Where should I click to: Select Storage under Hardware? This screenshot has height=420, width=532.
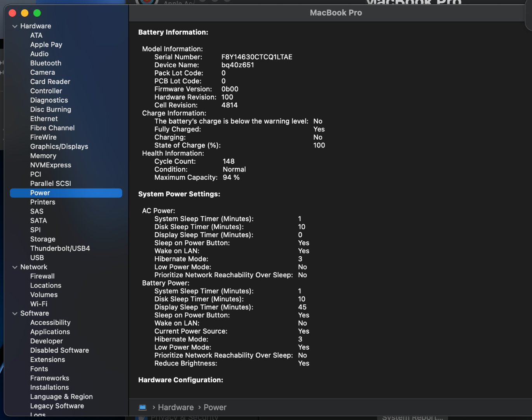[x=43, y=239]
